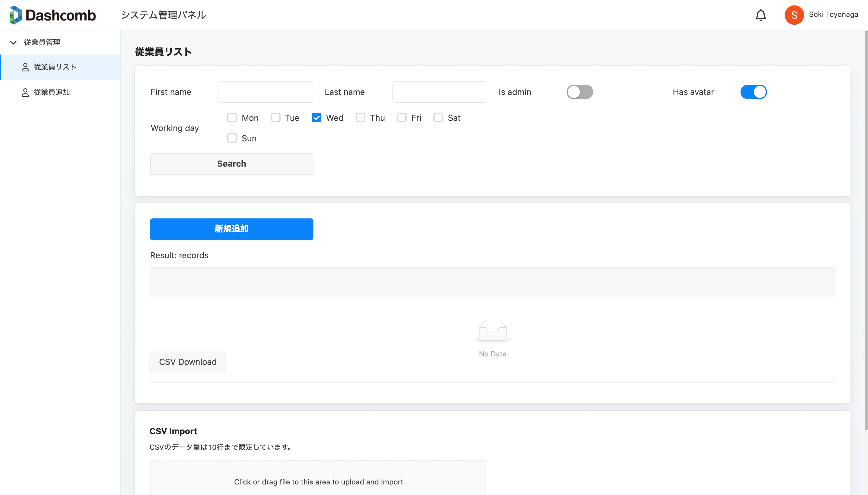The width and height of the screenshot is (868, 495).
Task: Click the blue 新規追加 button
Action: [231, 229]
